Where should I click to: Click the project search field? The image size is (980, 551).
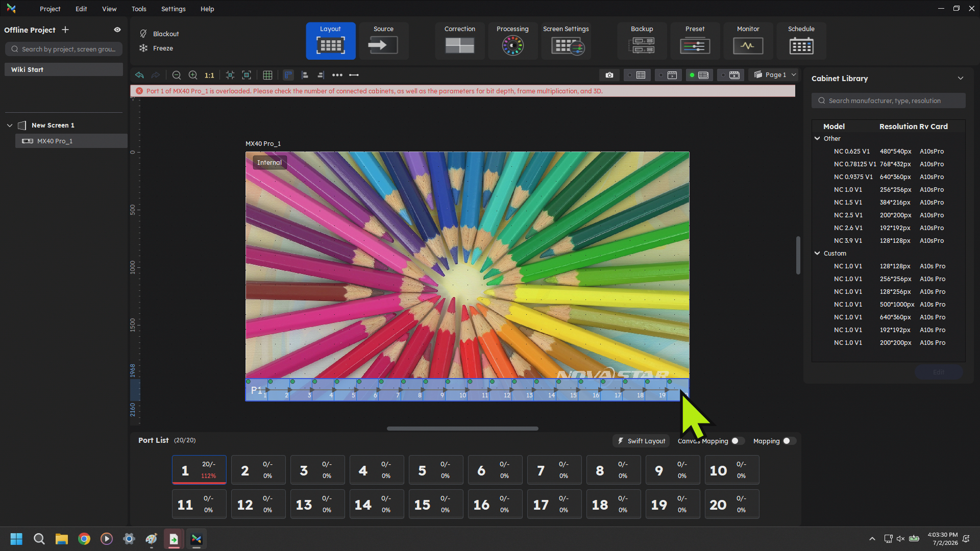pyautogui.click(x=64, y=49)
